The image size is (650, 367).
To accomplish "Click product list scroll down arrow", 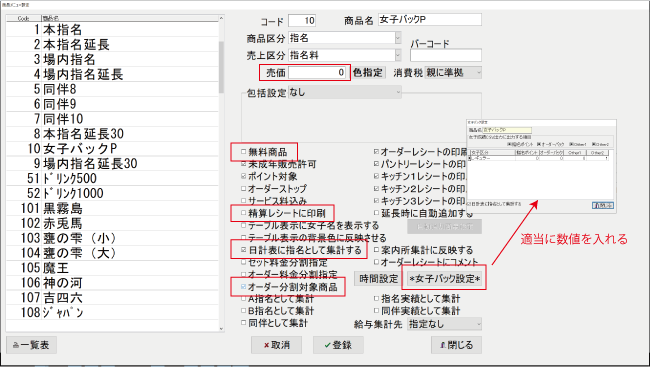I will (221, 328).
